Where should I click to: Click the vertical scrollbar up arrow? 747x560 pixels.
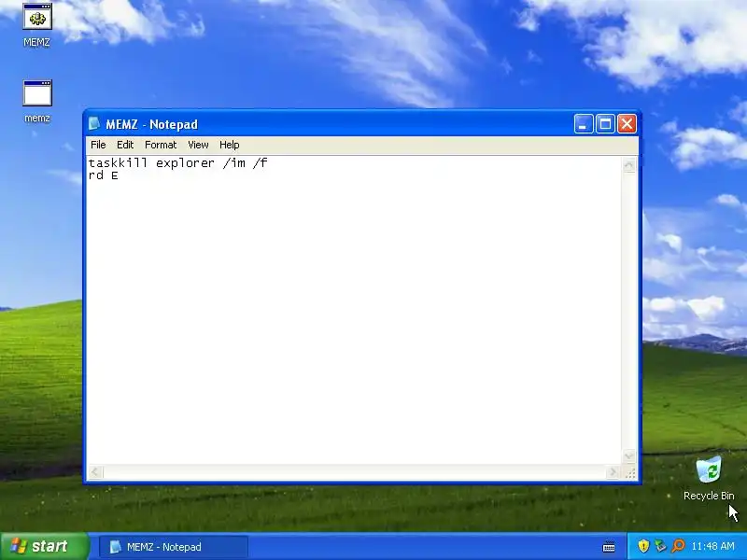click(628, 166)
